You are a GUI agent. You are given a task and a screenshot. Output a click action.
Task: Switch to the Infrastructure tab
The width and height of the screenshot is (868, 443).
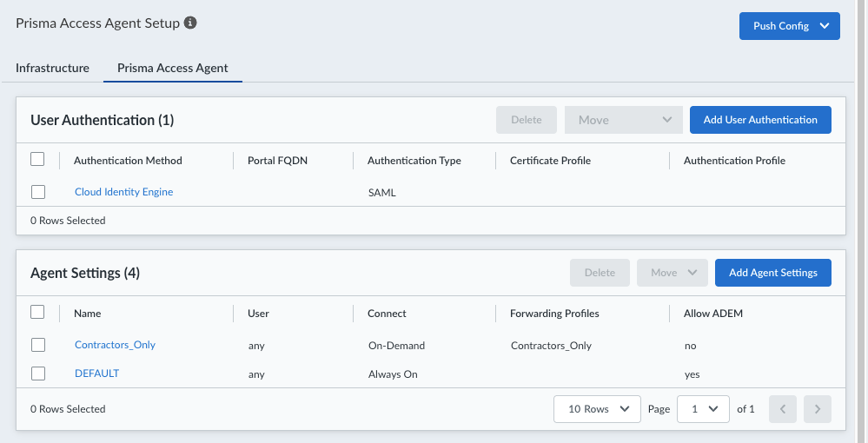click(x=53, y=68)
